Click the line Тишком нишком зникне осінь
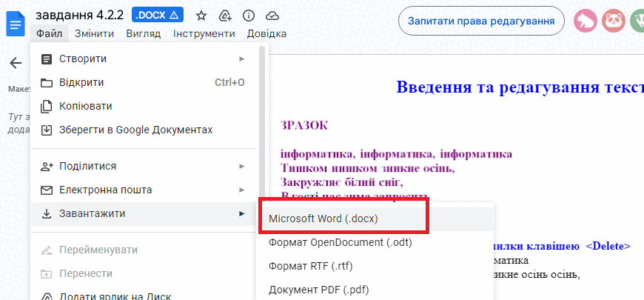The height and width of the screenshot is (300, 644). 367,168
